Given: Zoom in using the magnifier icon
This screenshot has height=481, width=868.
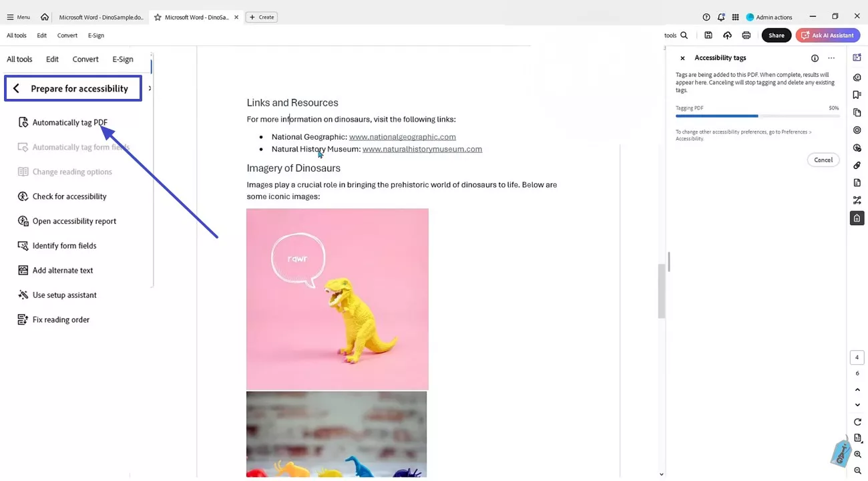Looking at the screenshot, I should coord(857,454).
